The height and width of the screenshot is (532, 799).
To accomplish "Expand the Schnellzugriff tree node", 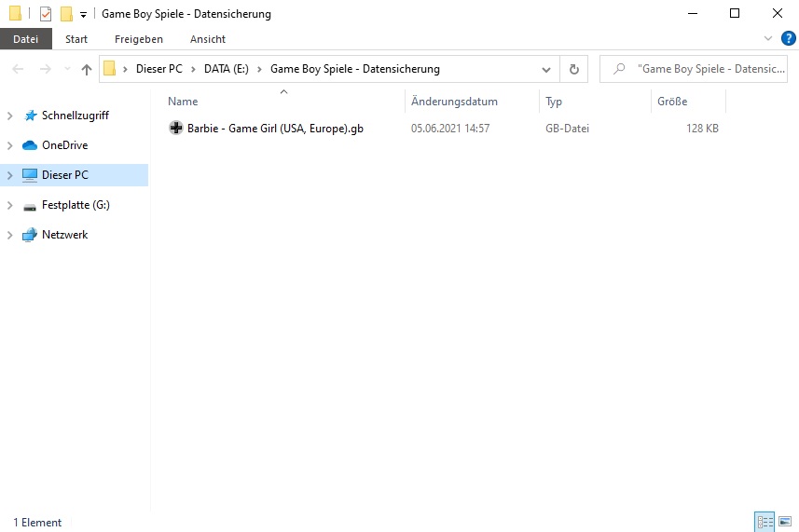I will point(9,116).
